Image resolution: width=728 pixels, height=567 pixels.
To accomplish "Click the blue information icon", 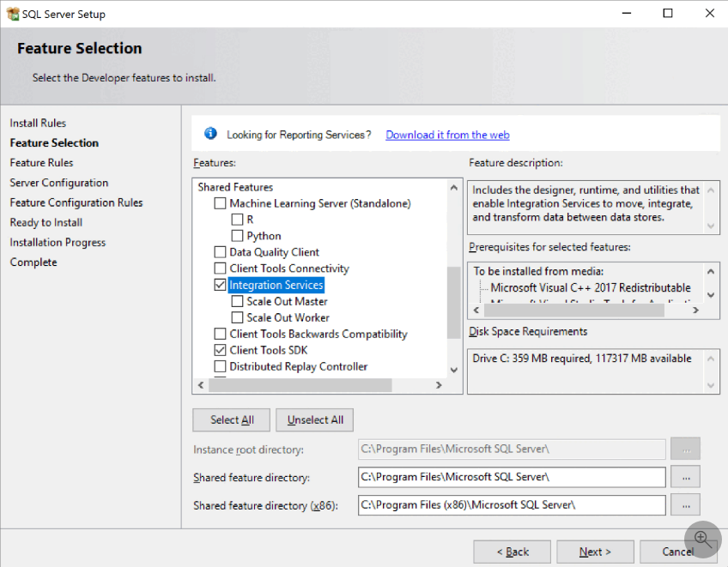I will point(210,134).
